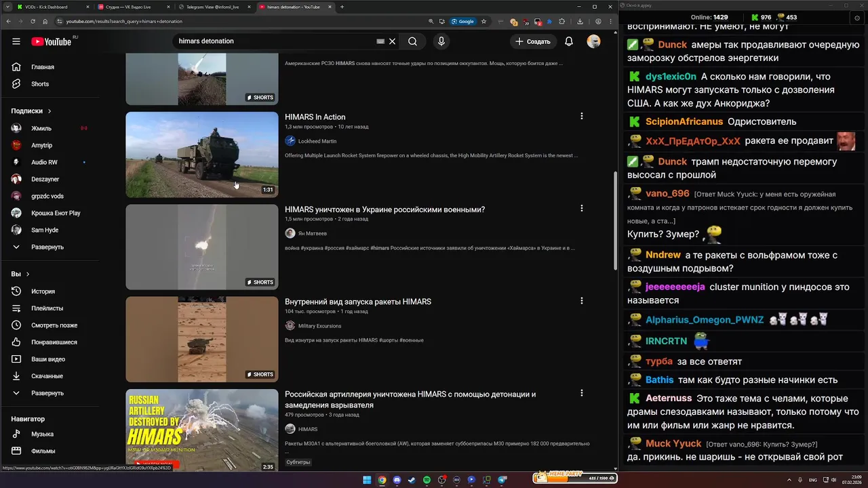This screenshot has width=868, height=488.
Task: Open more options for Российская артиллерия уничтожена video
Action: click(581, 393)
